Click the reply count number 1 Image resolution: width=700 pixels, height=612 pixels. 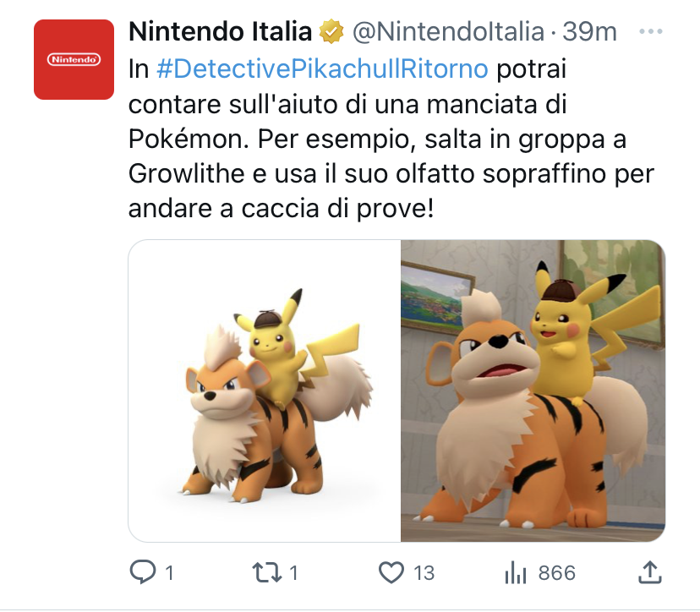pyautogui.click(x=169, y=573)
